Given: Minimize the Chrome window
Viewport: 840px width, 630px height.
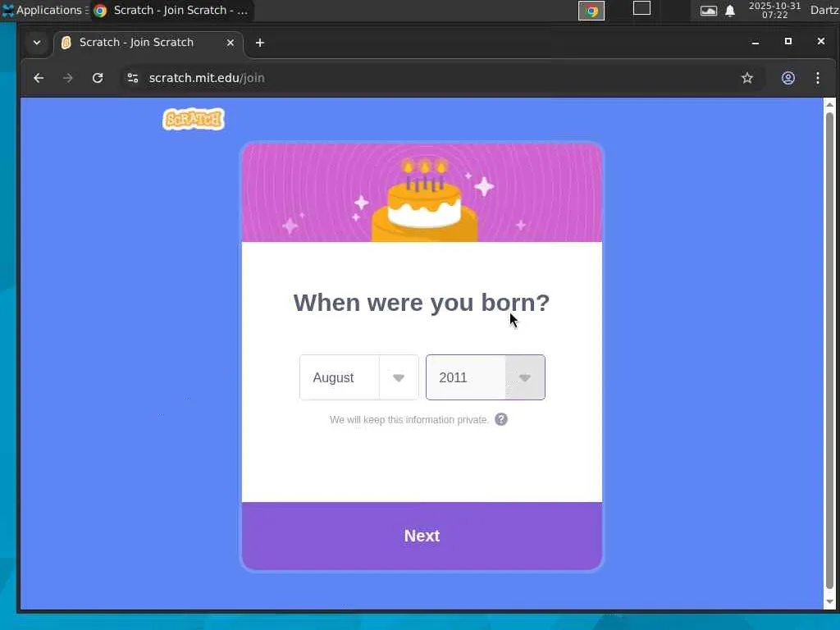Looking at the screenshot, I should click(x=756, y=42).
